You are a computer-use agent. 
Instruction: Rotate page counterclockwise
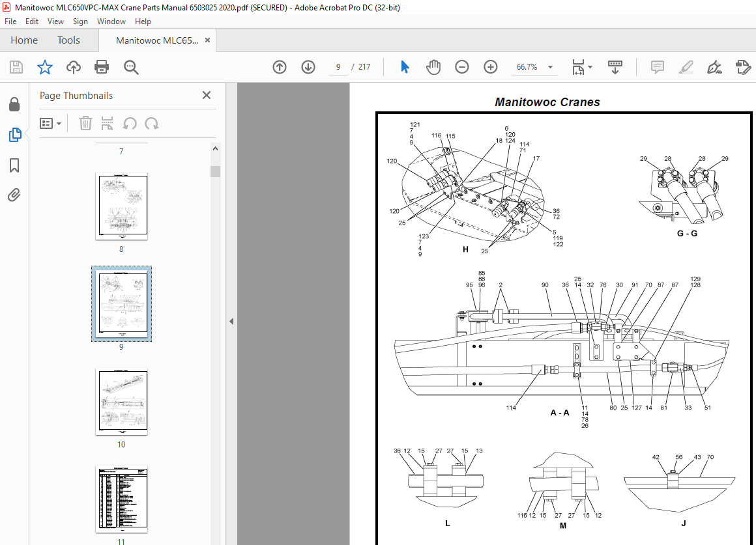(x=129, y=123)
